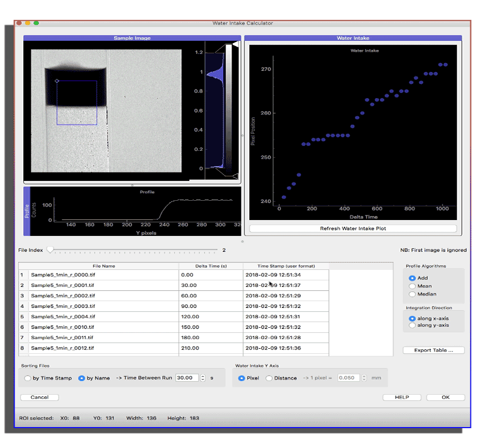This screenshot has width=485, height=448.
Task: Select the Mean profile algorithm
Action: point(412,286)
